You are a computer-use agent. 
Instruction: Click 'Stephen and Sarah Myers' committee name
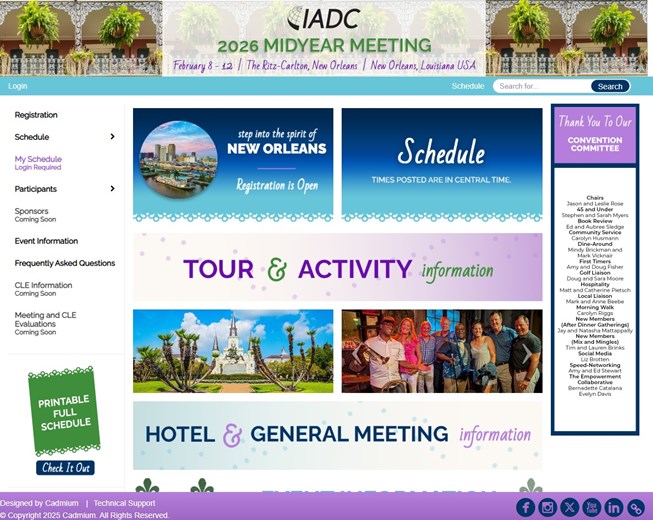click(x=595, y=215)
